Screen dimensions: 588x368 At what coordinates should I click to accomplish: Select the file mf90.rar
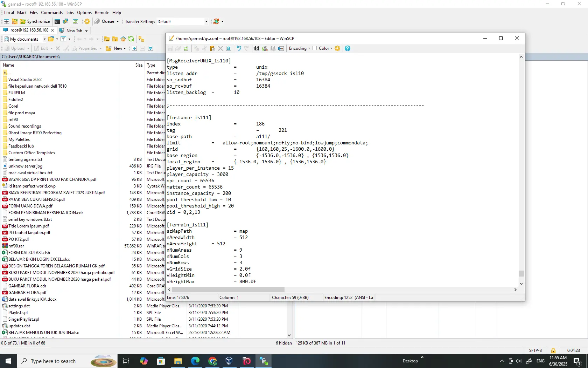[16, 246]
